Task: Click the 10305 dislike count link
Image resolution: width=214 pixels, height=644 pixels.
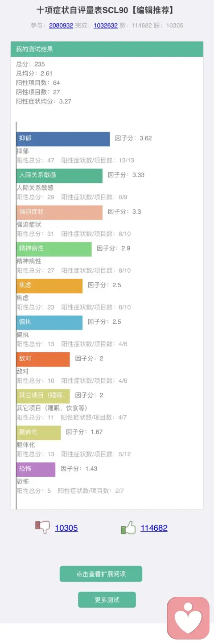Action: click(66, 528)
